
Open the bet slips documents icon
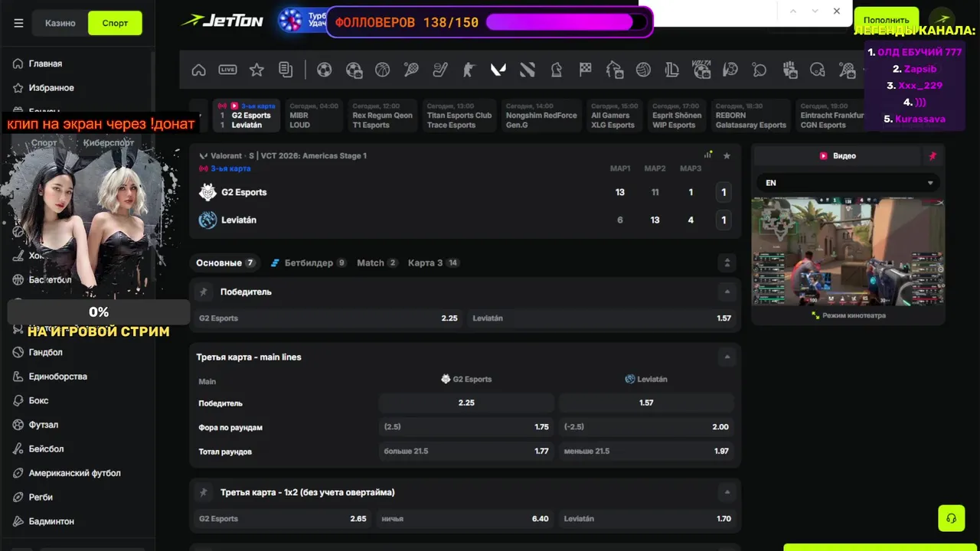(x=286, y=70)
